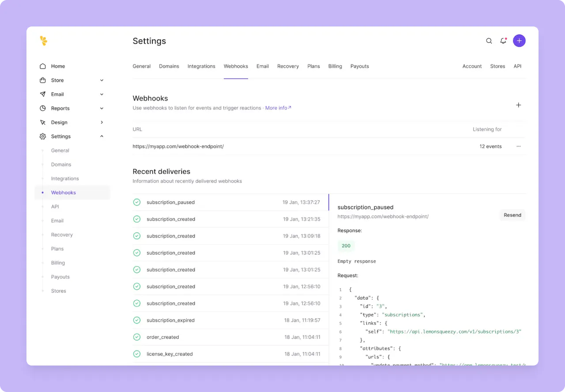Switch to the Billing tab
This screenshot has height=392, width=565.
pos(335,66)
